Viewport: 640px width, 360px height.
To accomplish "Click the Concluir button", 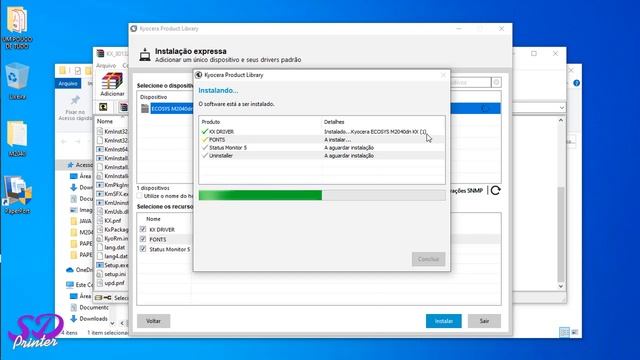I will [x=428, y=259].
